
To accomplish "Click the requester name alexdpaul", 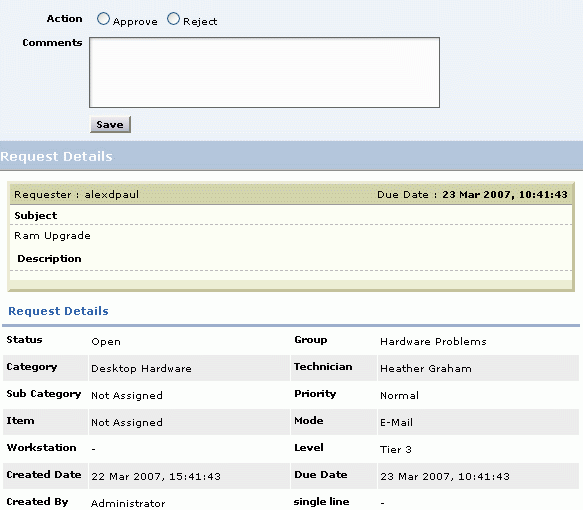I will [112, 194].
